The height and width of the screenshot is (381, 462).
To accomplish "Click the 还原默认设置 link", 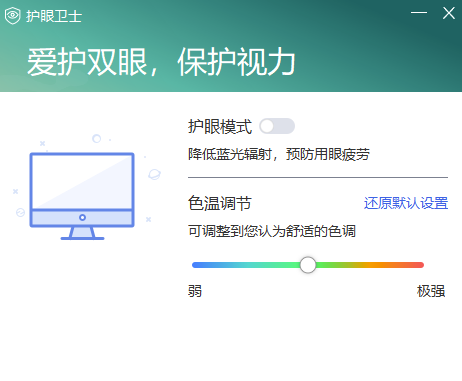I will tap(406, 203).
